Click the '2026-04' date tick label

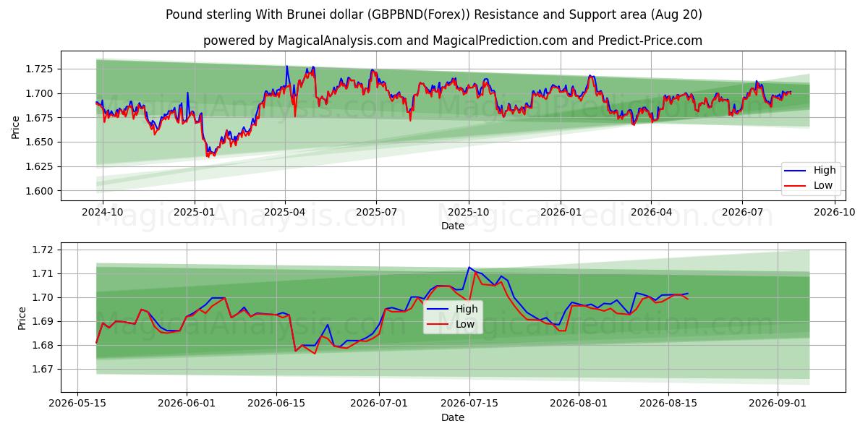[x=650, y=212]
